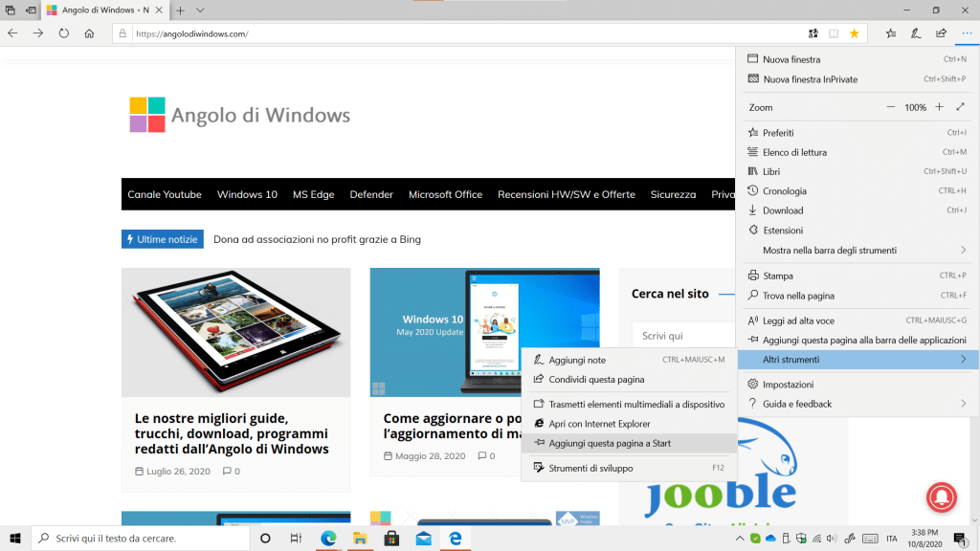Open File Explorer from the taskbar
The width and height of the screenshot is (980, 551).
click(x=359, y=539)
